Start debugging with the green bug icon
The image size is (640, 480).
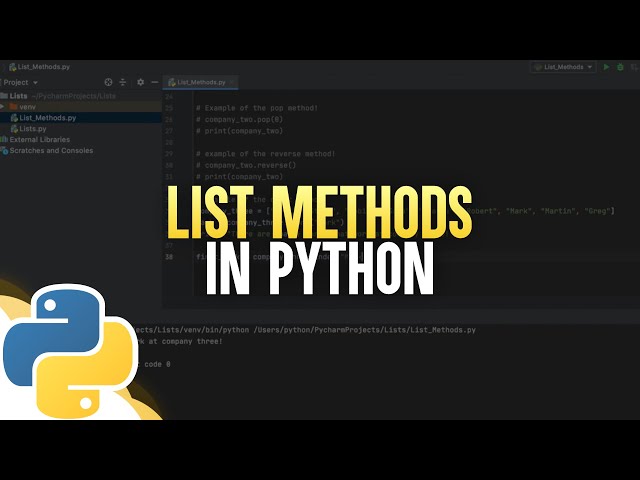tap(620, 67)
